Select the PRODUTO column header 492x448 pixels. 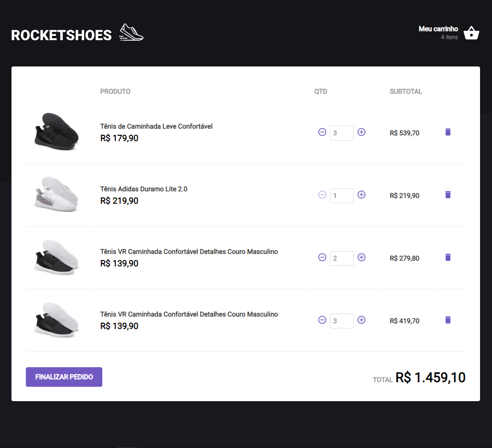[x=115, y=91]
